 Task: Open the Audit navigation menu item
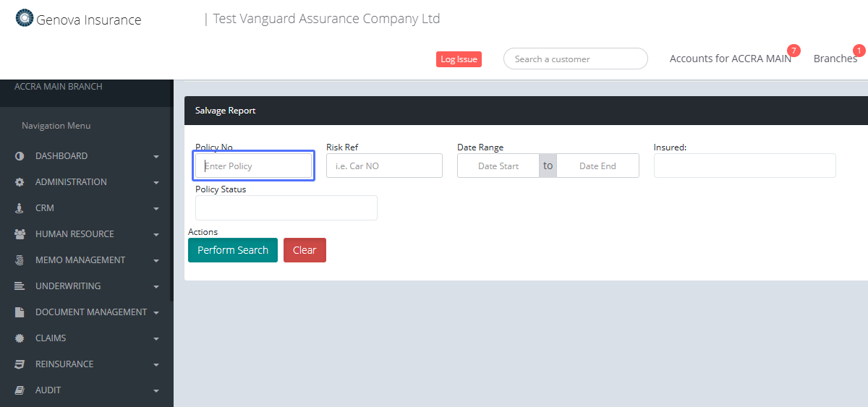[x=48, y=390]
